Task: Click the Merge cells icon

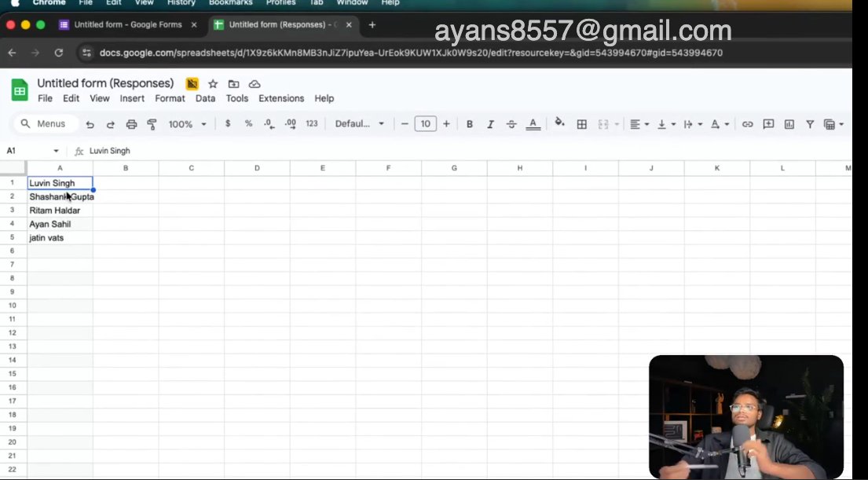Action: pos(603,125)
